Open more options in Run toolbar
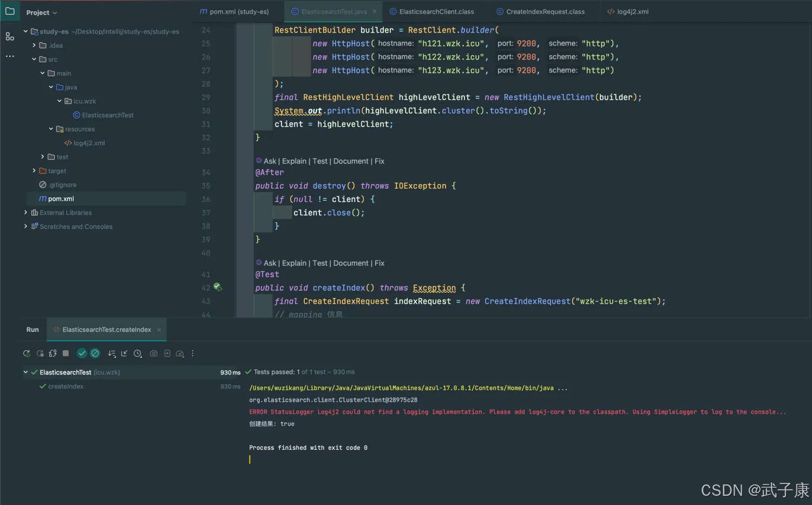Viewport: 812px width, 505px height. tap(192, 353)
